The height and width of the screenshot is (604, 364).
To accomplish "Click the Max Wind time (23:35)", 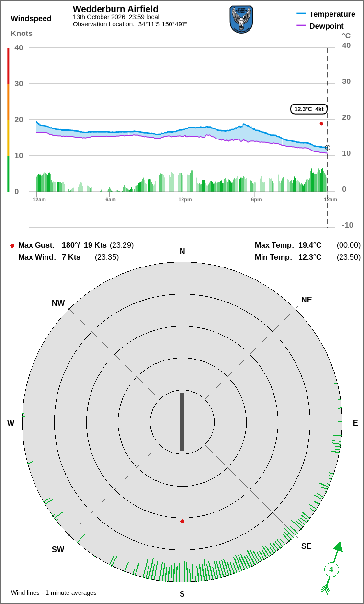I will pyautogui.click(x=107, y=257).
